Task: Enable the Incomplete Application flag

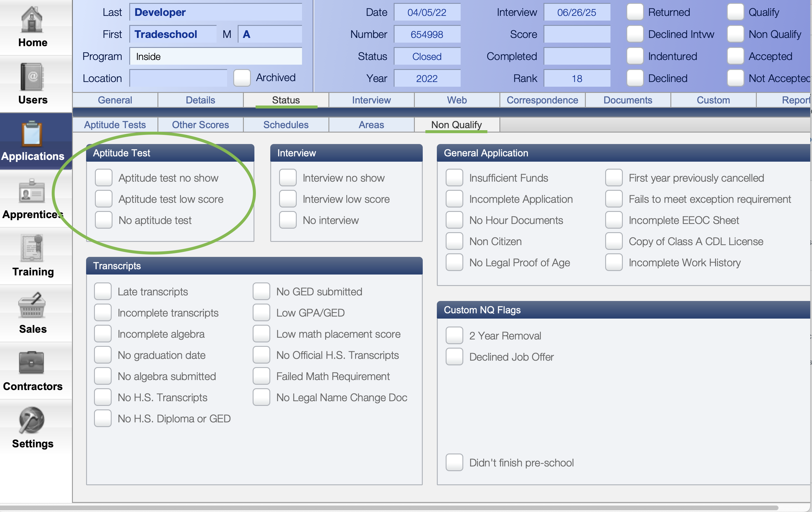Action: [454, 199]
